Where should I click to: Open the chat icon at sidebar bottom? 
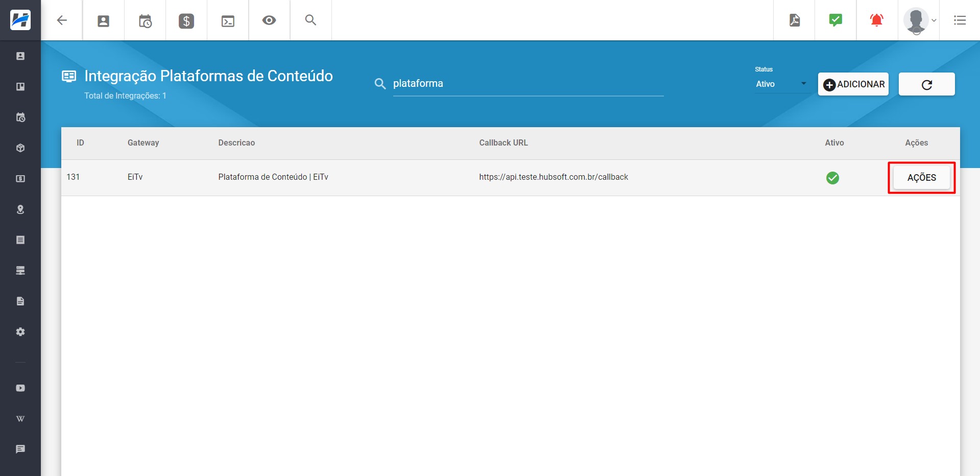tap(20, 449)
